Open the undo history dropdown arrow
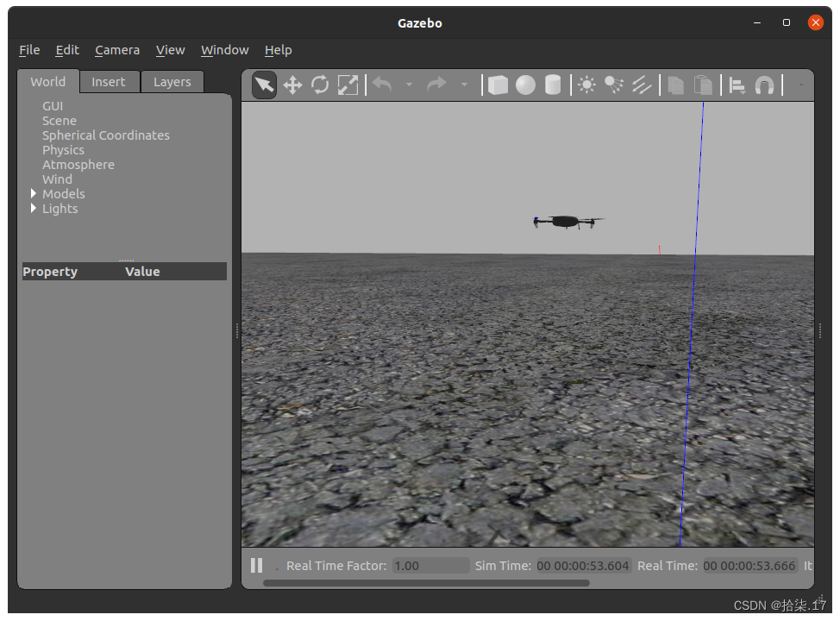 409,85
